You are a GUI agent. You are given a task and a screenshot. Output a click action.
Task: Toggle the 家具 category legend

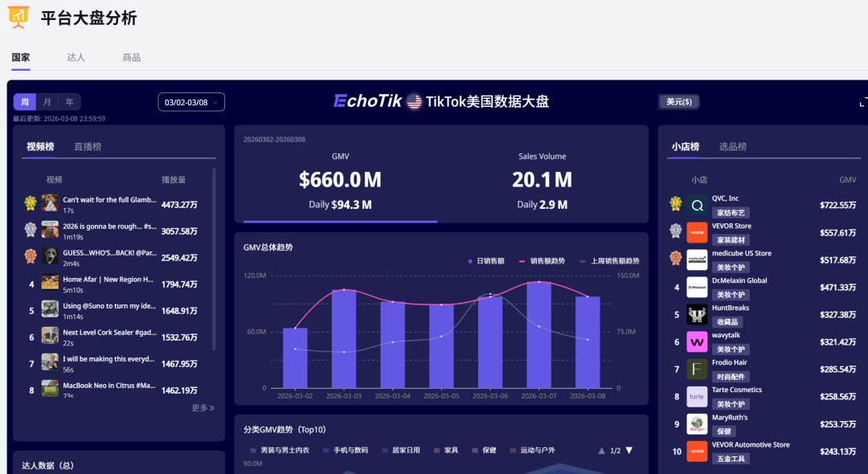(446, 450)
